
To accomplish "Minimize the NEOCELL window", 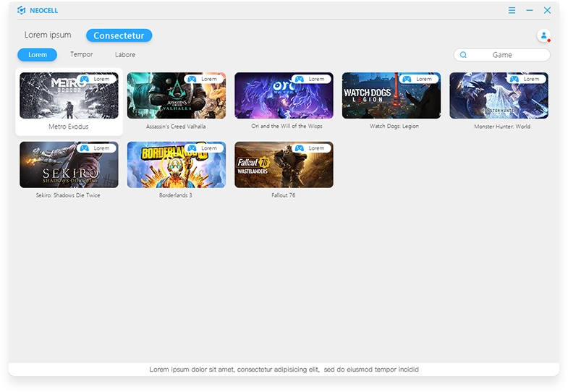I will click(530, 10).
